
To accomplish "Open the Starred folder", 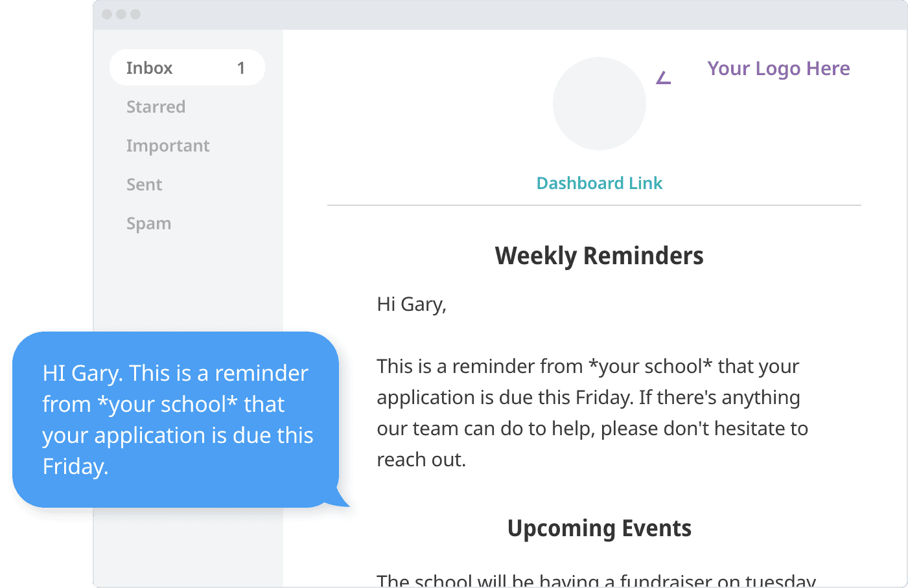I will [156, 106].
